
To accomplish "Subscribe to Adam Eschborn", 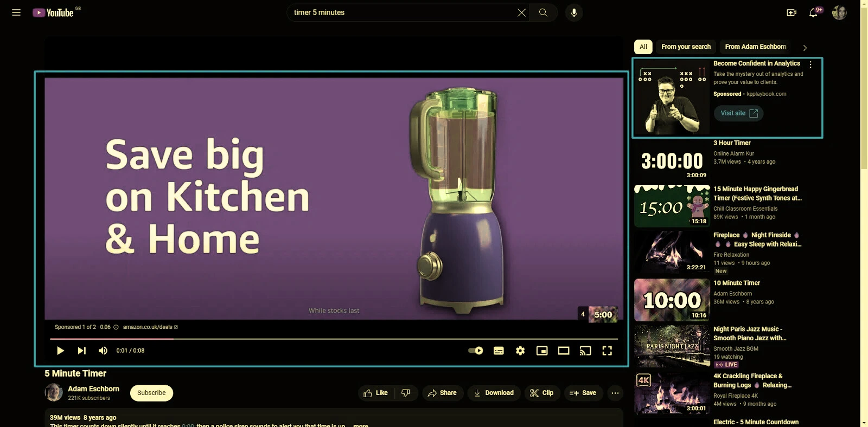I will 151,393.
